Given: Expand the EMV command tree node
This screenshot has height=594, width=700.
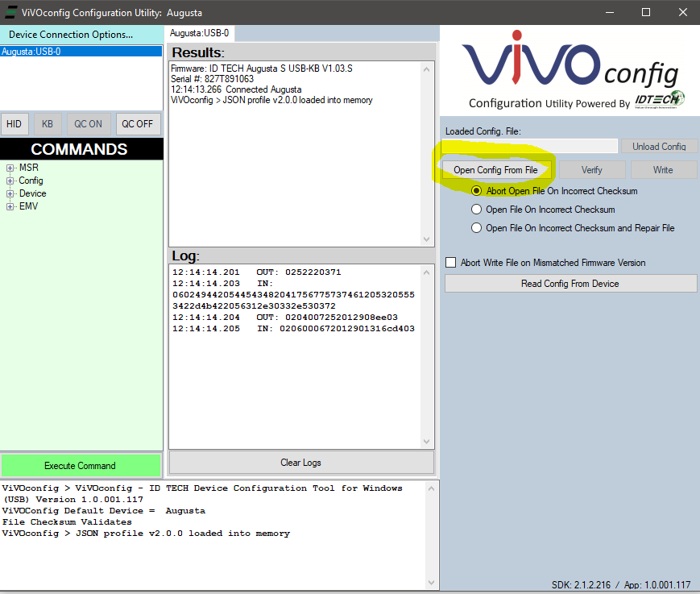Looking at the screenshot, I should (x=10, y=207).
